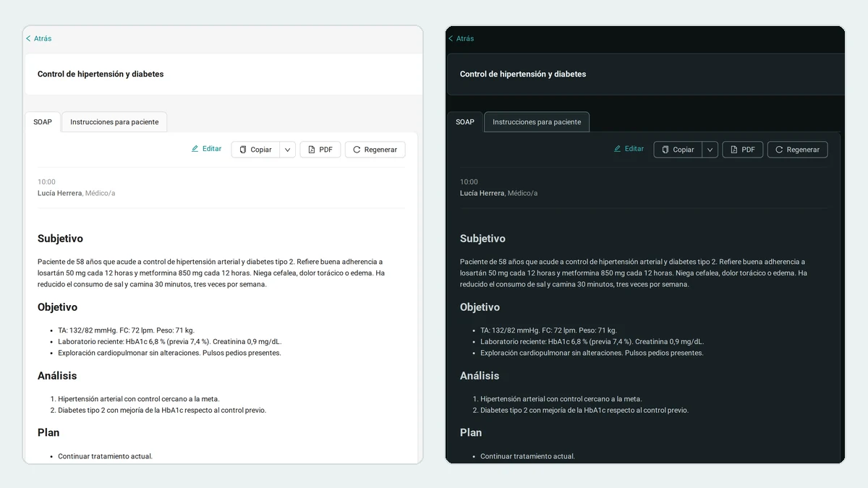Copy the note with Copiar, light panel
The image size is (868, 488).
(255, 150)
